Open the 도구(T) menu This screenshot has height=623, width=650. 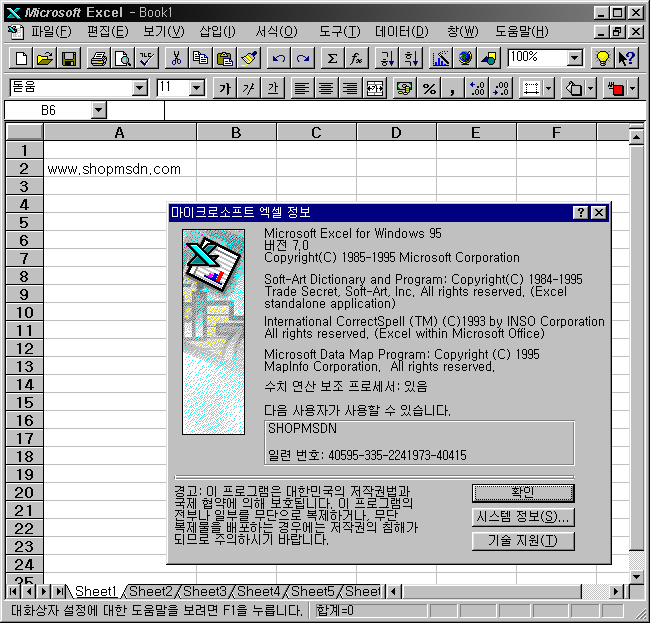340,32
